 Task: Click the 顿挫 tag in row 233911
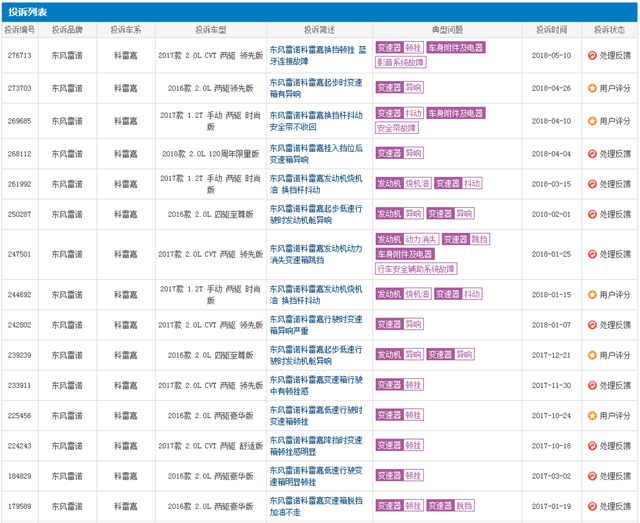(x=413, y=385)
